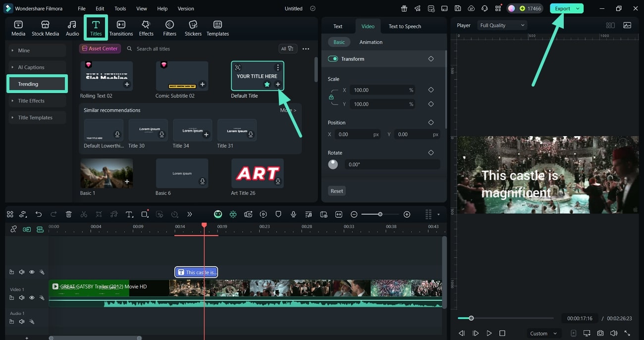The height and width of the screenshot is (340, 644).
Task: Mute the Video 1 track
Action: pos(22,298)
